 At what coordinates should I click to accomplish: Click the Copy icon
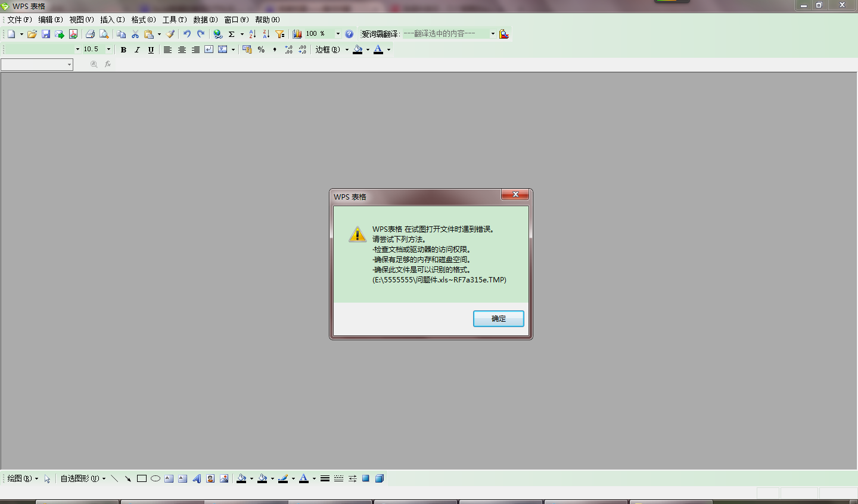pyautogui.click(x=122, y=34)
